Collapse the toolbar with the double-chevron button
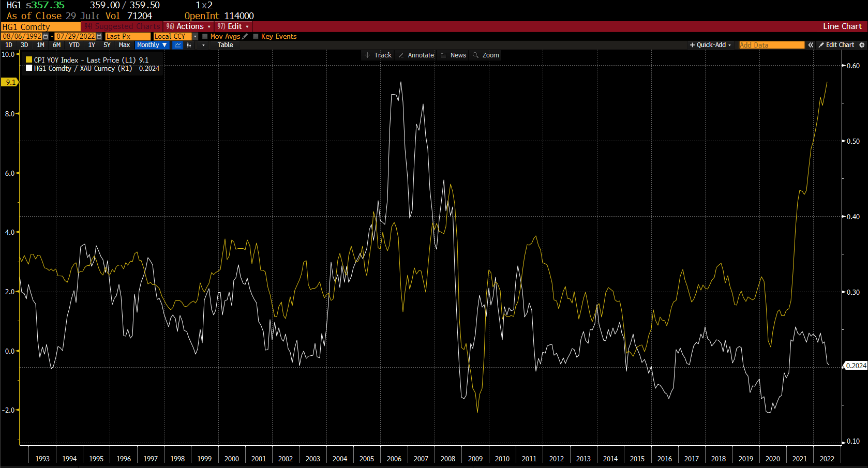 811,45
